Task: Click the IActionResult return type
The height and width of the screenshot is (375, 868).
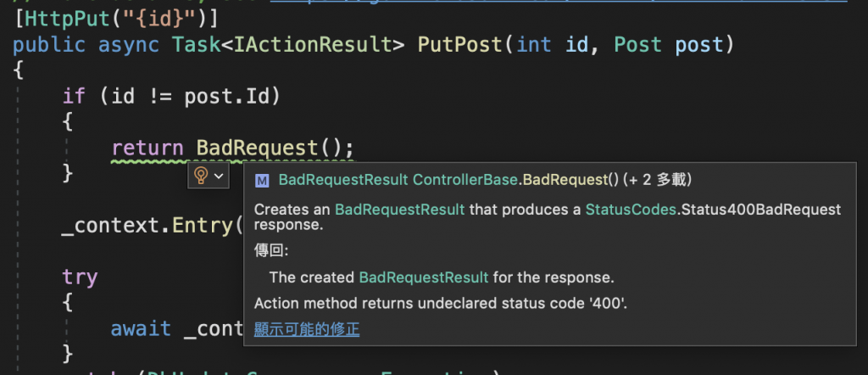Action: tap(313, 44)
